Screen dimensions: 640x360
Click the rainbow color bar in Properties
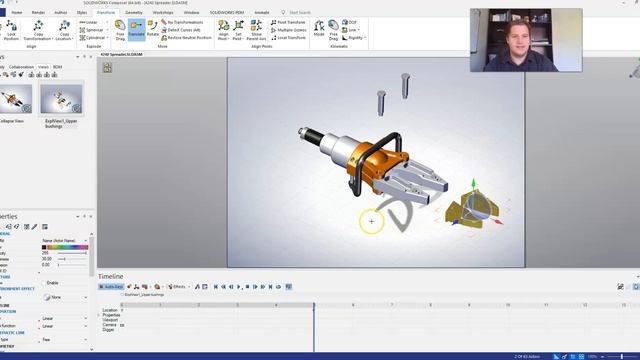click(68, 247)
